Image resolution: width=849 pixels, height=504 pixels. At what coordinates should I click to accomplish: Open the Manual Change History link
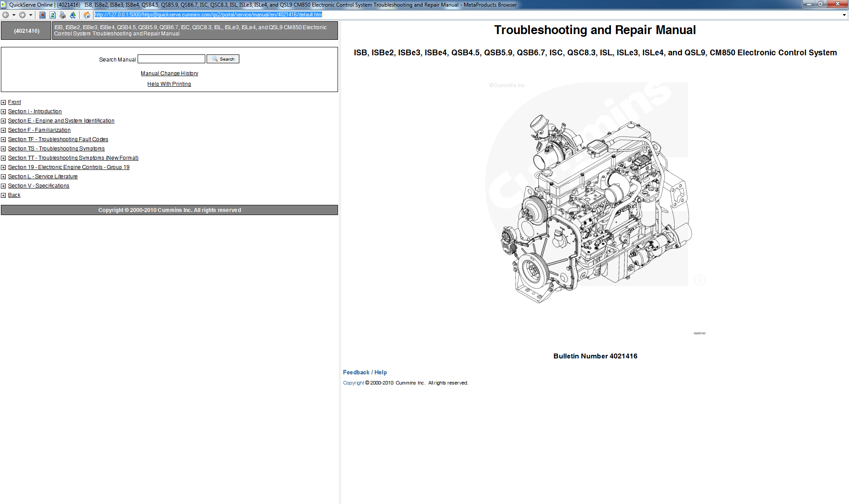[169, 73]
